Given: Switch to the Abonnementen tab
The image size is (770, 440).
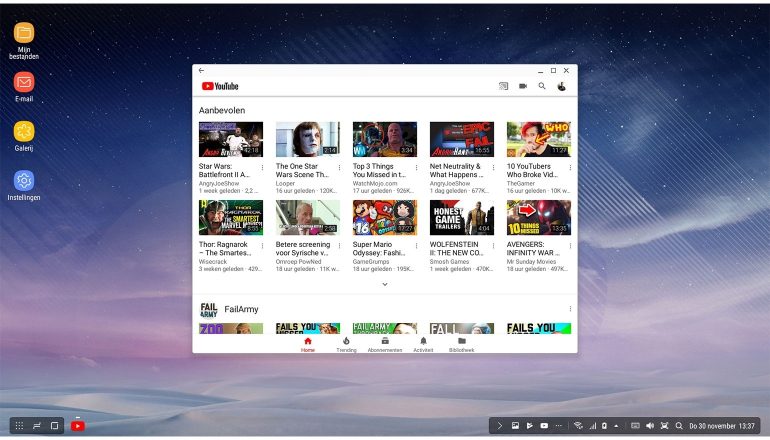Looking at the screenshot, I should pos(385,344).
